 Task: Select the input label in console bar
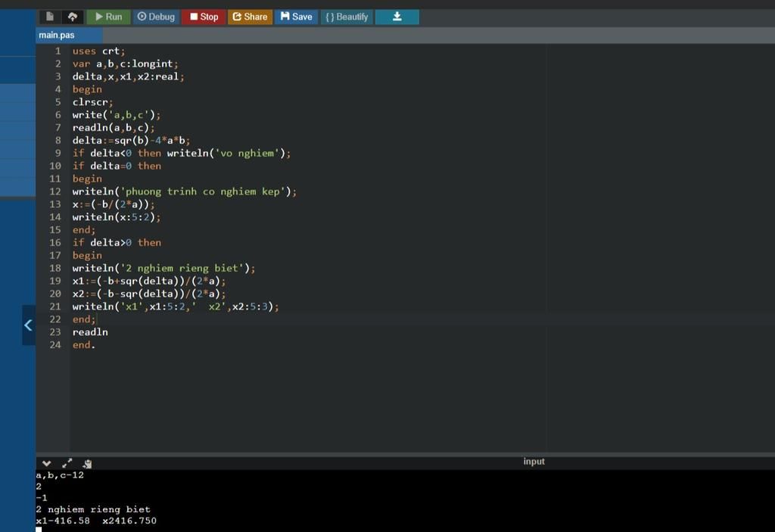534,462
